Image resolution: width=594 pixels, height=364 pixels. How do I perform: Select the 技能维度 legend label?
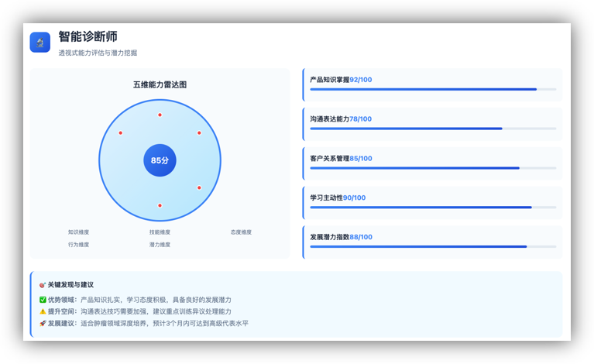coord(160,232)
